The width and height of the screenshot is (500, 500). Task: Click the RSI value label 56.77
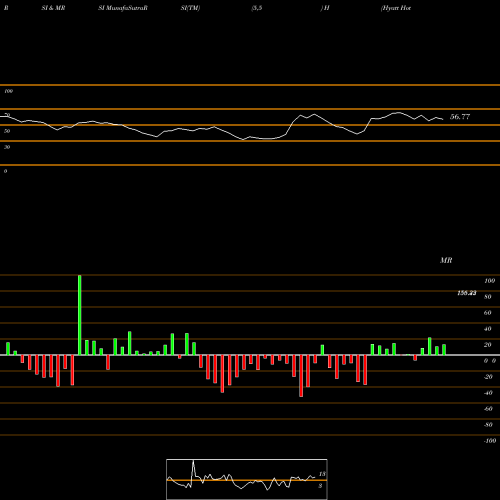[460, 117]
